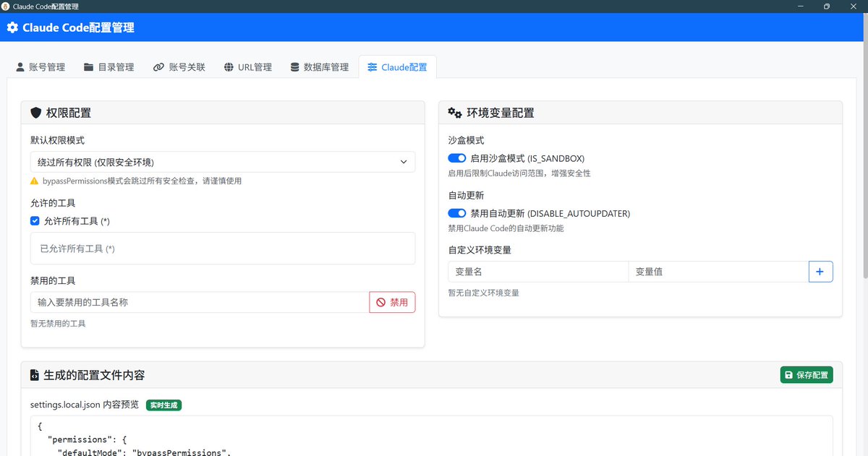Click the "permissions" line in the JSON preview
Screen dimensions: 868x456
pos(87,439)
